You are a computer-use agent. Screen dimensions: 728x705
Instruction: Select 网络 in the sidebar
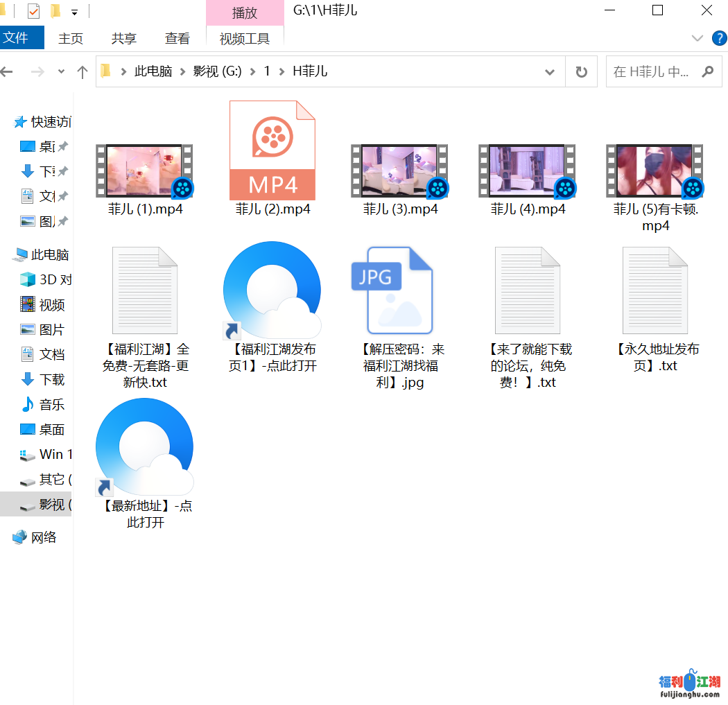point(44,537)
